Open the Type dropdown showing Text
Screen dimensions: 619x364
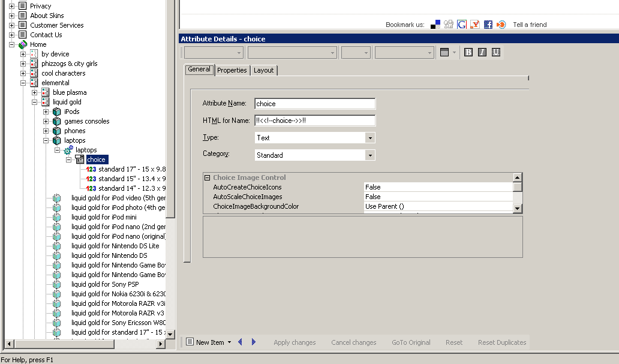point(370,138)
